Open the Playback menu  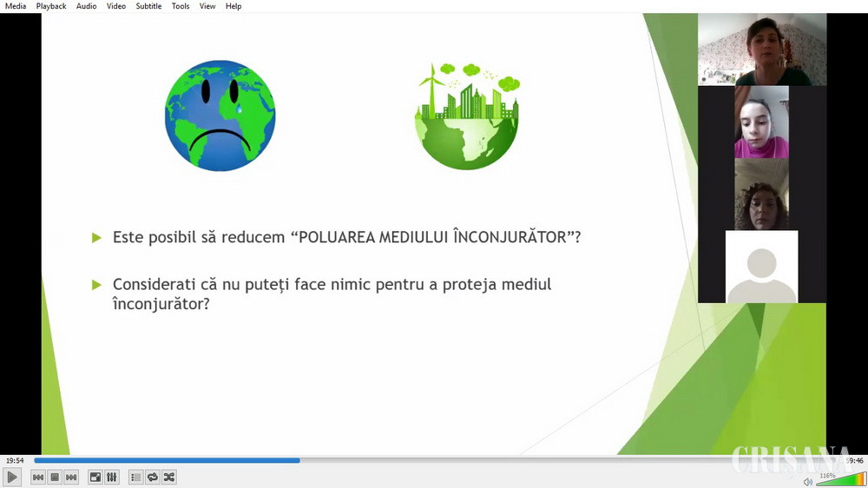(x=51, y=6)
